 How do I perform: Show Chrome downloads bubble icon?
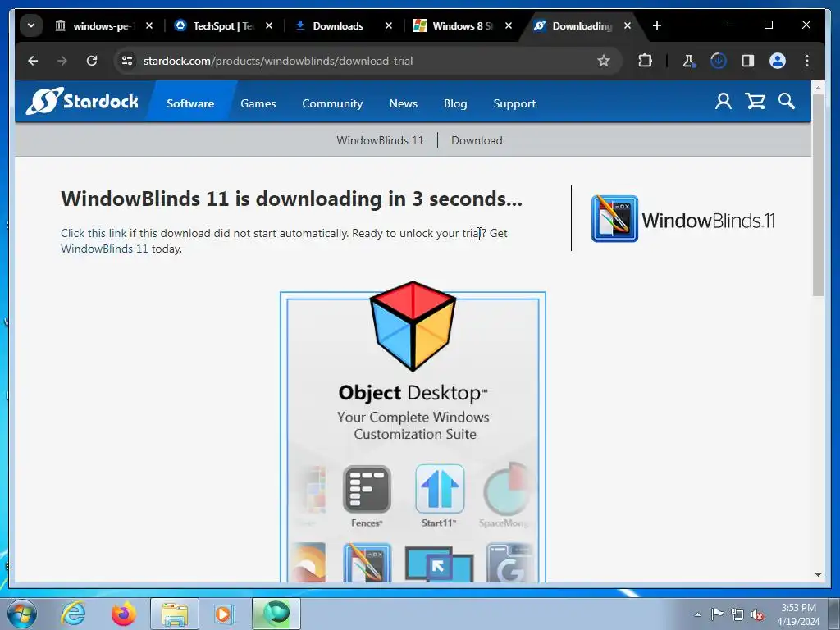point(718,61)
